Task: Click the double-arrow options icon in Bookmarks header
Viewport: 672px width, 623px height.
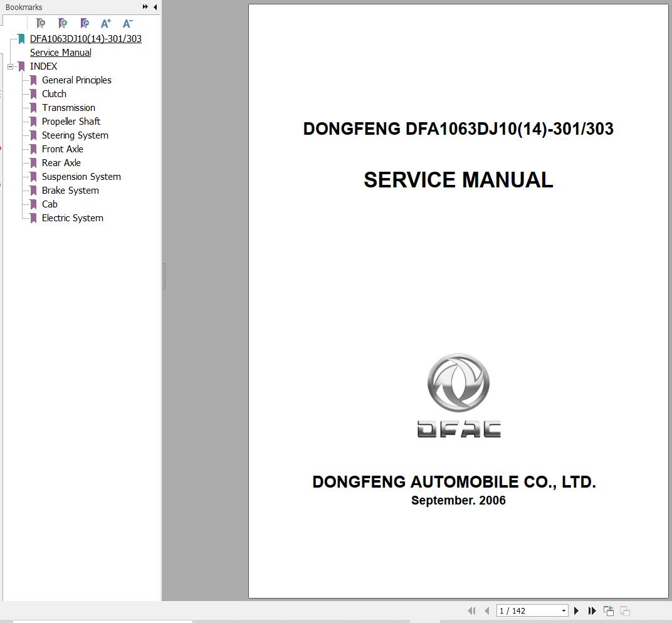Action: point(145,7)
